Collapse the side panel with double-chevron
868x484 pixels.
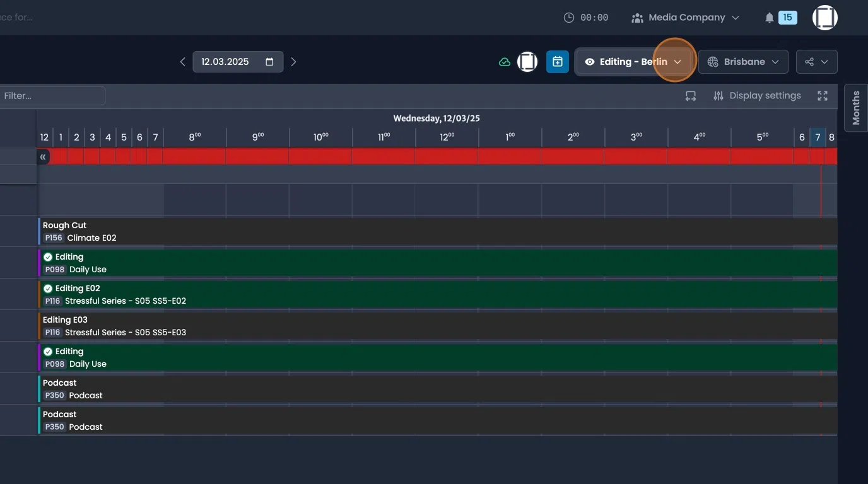coord(43,156)
